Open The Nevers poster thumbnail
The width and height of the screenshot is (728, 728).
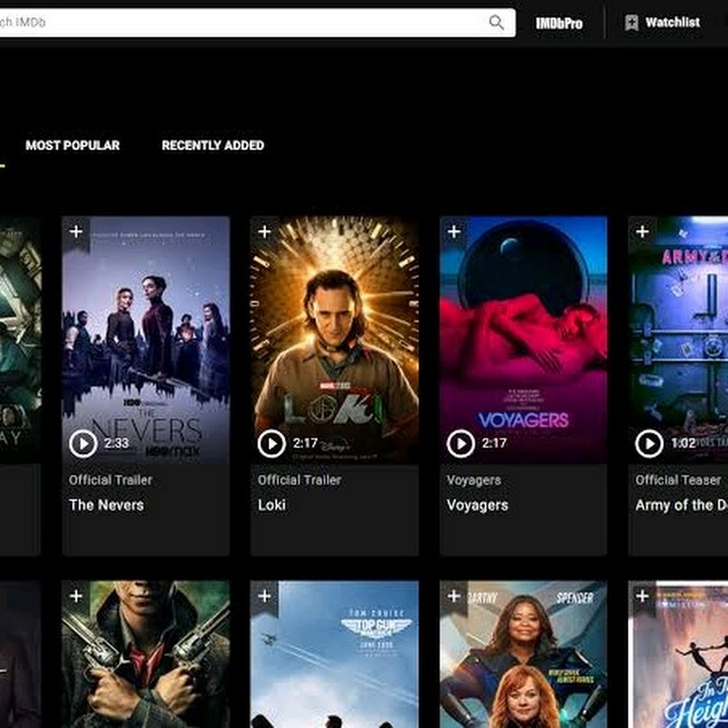(x=146, y=340)
